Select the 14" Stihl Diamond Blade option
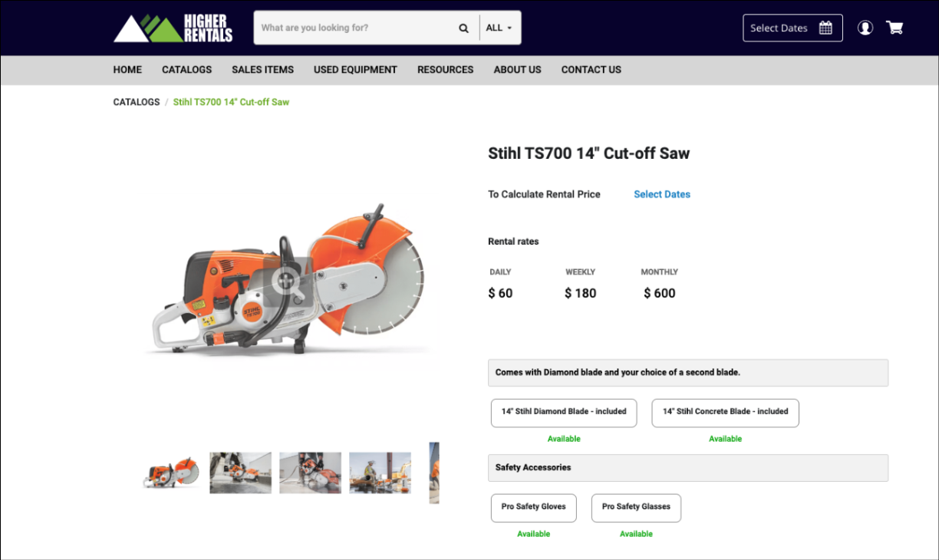The height and width of the screenshot is (560, 939). 564,412
